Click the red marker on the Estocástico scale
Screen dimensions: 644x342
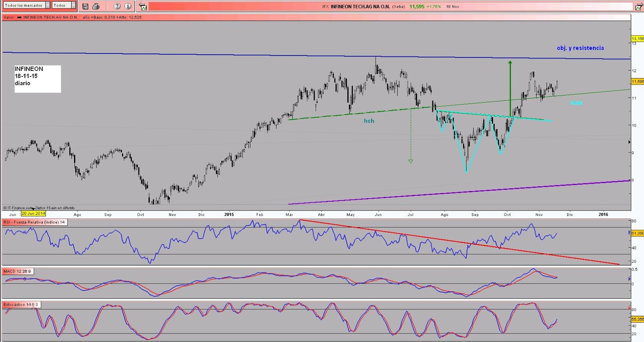(x=630, y=308)
